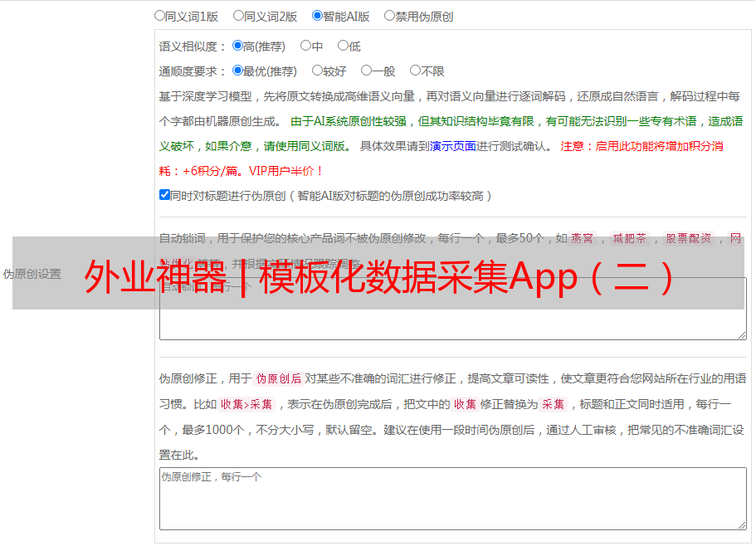
Task: Toggle 同时对标题进行伪原创 checkbox
Action: click(x=164, y=195)
